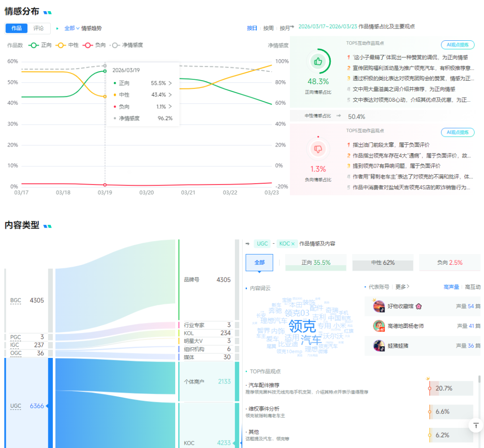Screen dimensions: 484x448
Task: Open 好物收藏馆 account avatar
Action: coord(379,306)
